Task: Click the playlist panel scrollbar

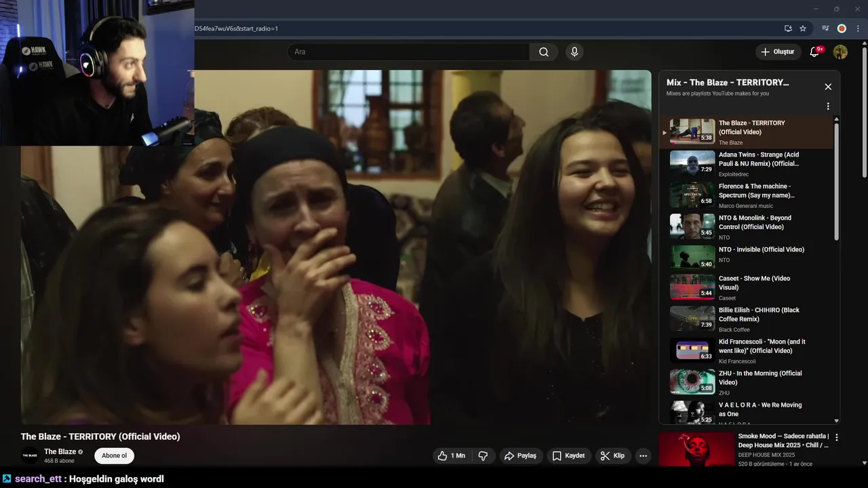Action: [836, 183]
